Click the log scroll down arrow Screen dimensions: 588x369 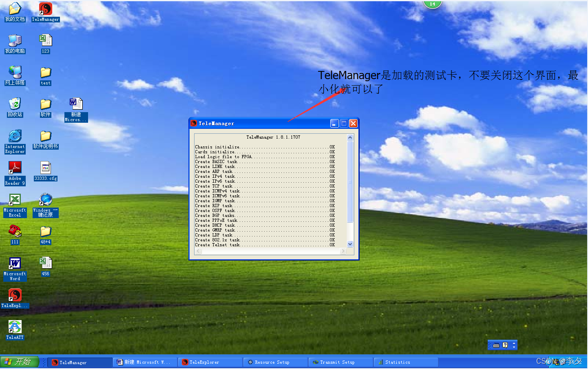click(350, 244)
